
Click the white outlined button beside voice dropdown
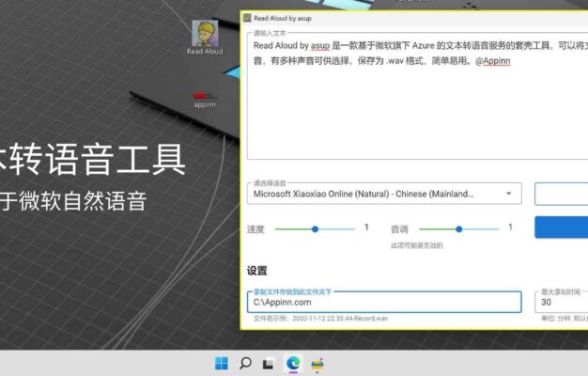[561, 194]
